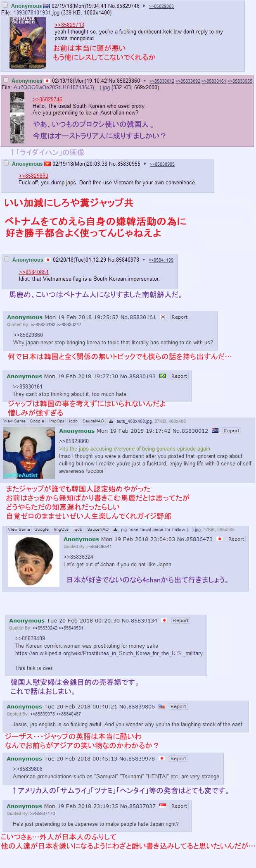Click the South Korean flag on post 85830161
The image size is (256, 868).
[x=163, y=317]
